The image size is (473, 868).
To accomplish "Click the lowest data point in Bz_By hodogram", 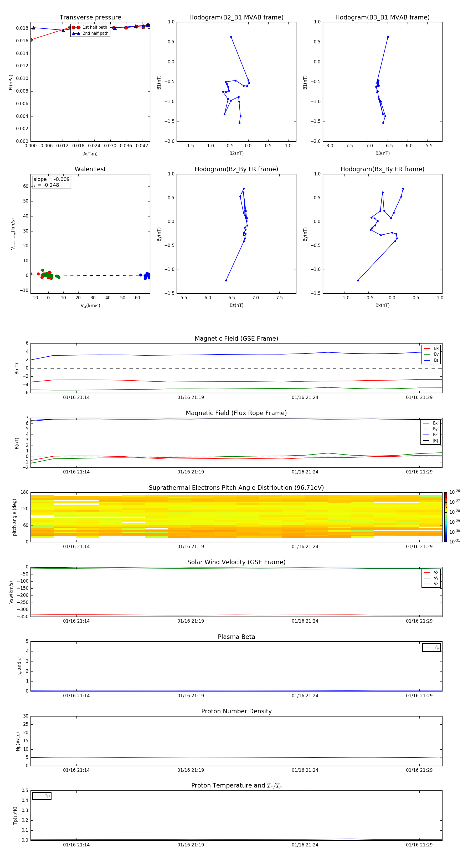I will pyautogui.click(x=226, y=280).
